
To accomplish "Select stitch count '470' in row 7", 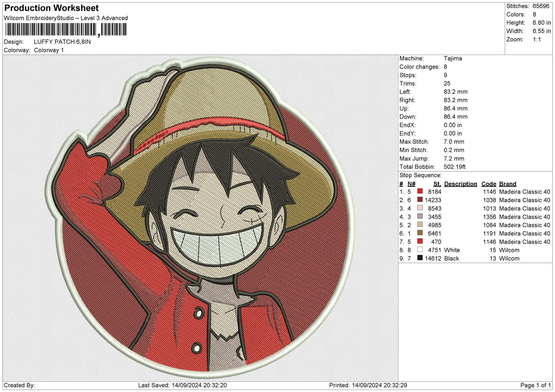I will click(436, 242).
